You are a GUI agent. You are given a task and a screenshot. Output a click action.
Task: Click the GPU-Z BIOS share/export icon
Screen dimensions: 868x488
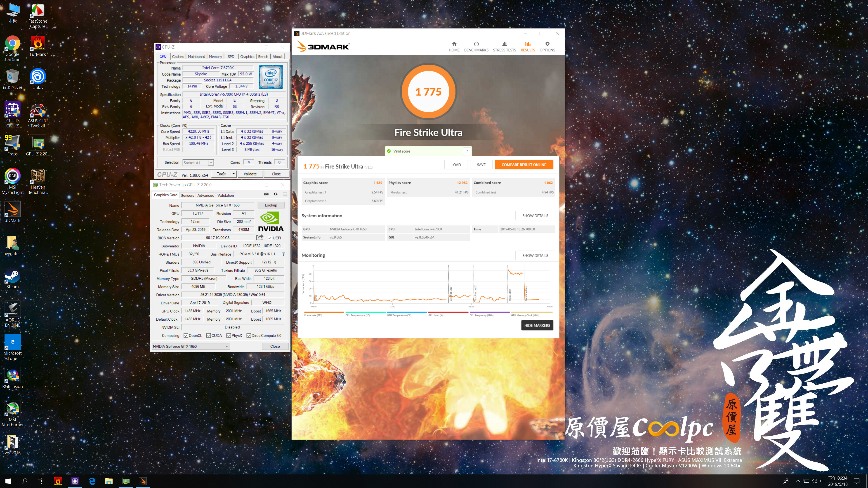point(259,237)
